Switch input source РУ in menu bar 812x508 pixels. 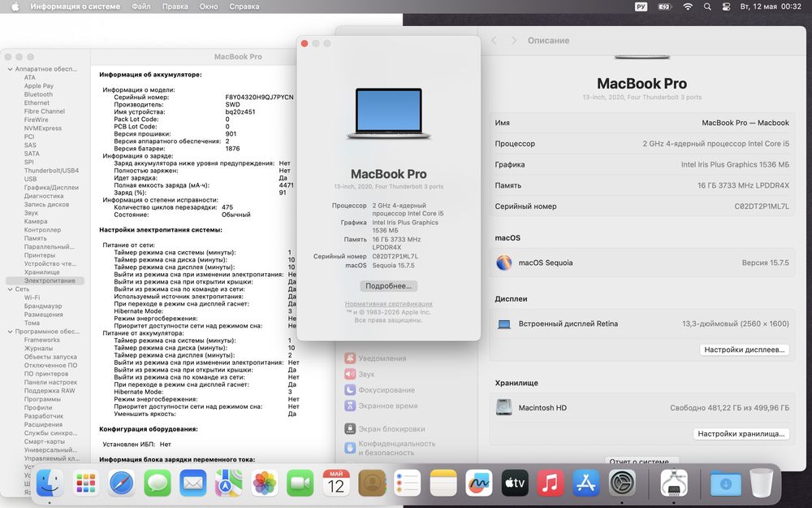click(641, 7)
